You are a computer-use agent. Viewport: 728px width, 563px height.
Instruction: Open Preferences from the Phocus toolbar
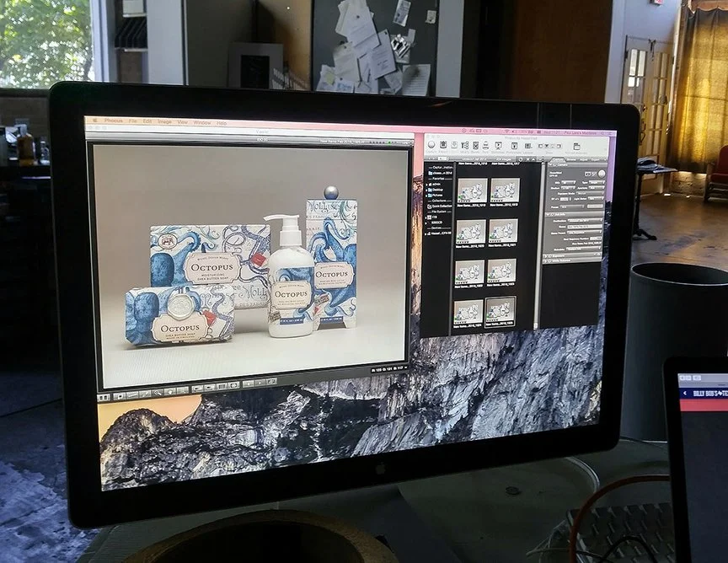click(x=515, y=146)
